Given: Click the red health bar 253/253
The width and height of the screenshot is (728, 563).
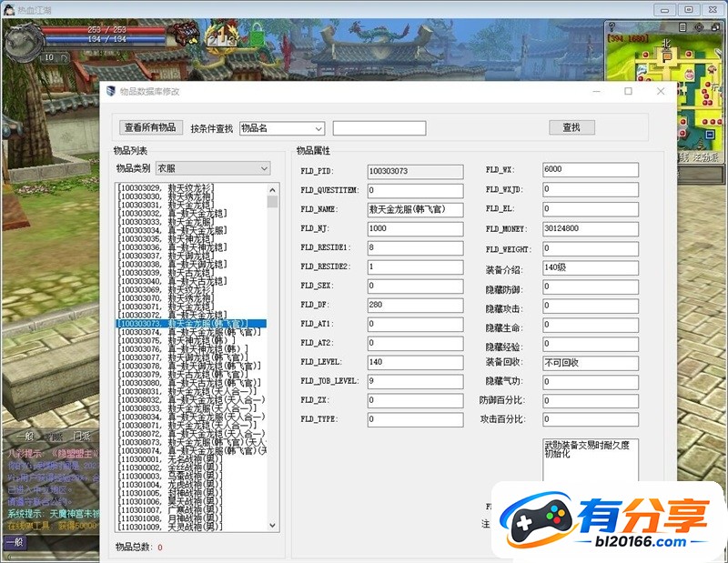Looking at the screenshot, I should 105,30.
